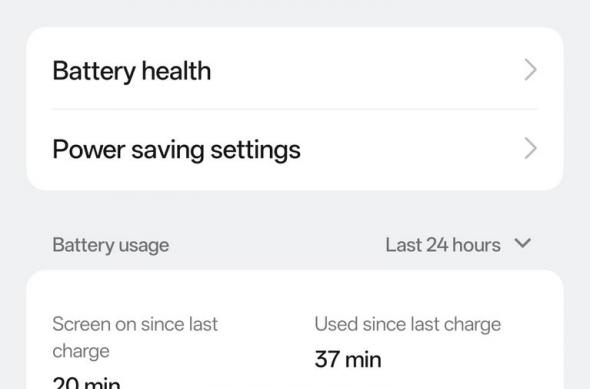Click the word 'saving' in Power saving settings
590x389 pixels.
pyautogui.click(x=168, y=150)
